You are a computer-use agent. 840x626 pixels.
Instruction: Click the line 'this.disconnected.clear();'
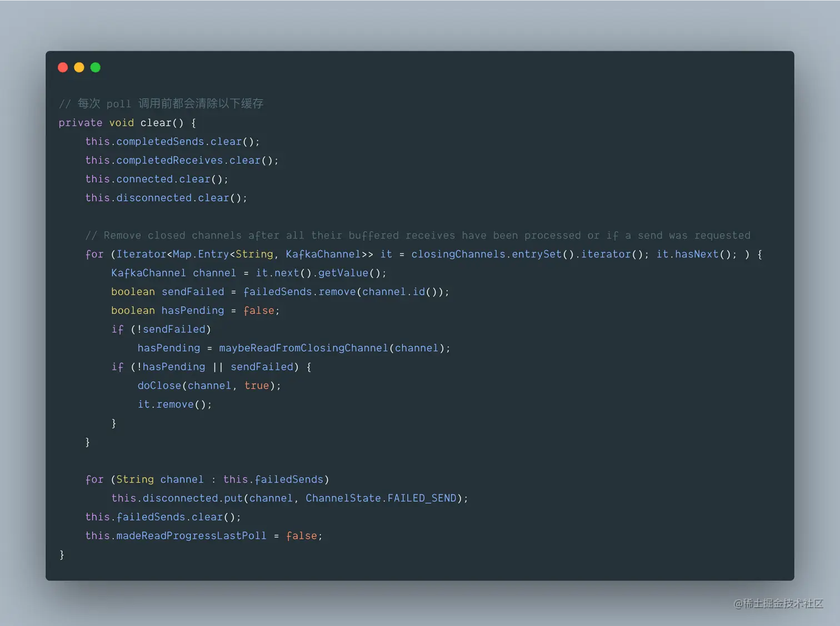tap(166, 198)
